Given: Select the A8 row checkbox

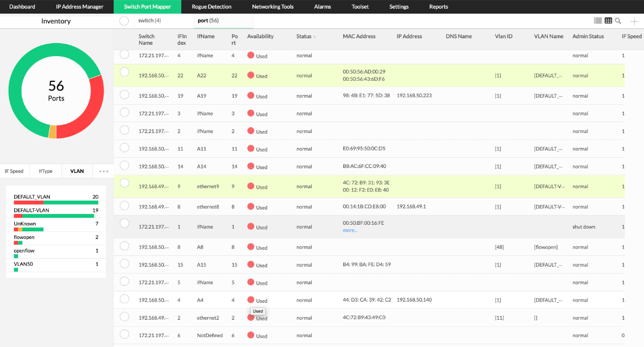Looking at the screenshot, I should 124,246.
